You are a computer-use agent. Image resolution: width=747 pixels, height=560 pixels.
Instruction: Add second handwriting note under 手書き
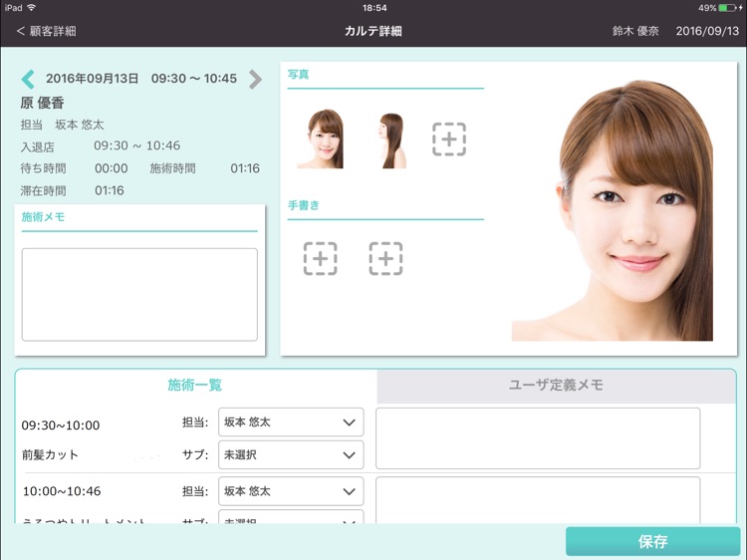point(385,258)
